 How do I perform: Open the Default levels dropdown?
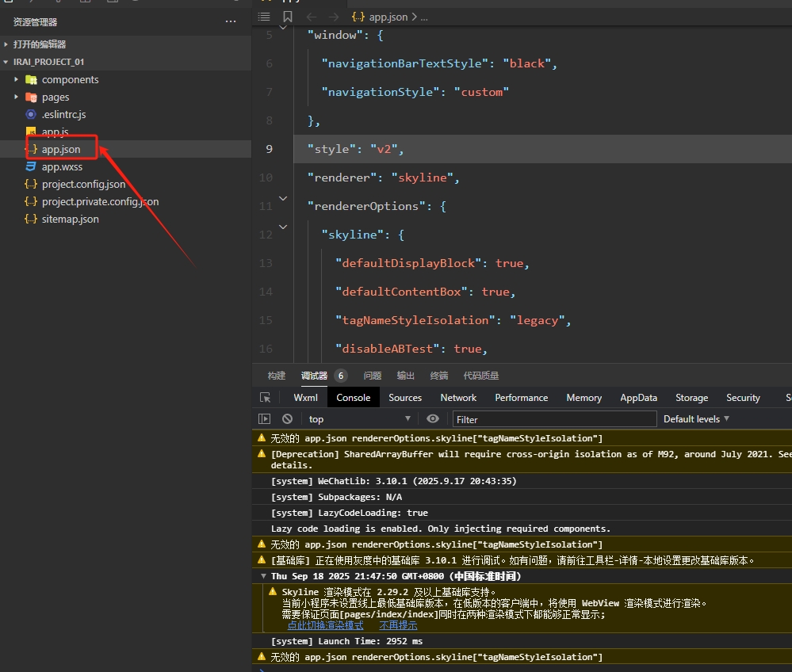coord(696,418)
